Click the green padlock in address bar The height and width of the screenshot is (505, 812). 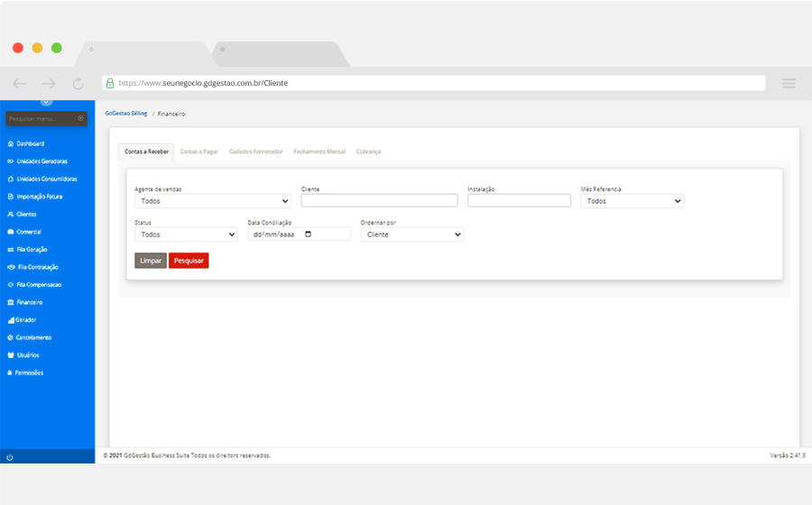[110, 83]
